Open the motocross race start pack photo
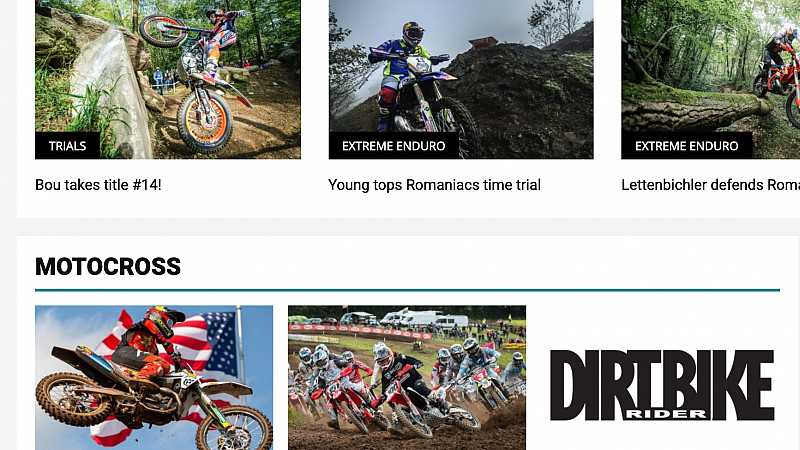This screenshot has width=800, height=450. pos(407,378)
